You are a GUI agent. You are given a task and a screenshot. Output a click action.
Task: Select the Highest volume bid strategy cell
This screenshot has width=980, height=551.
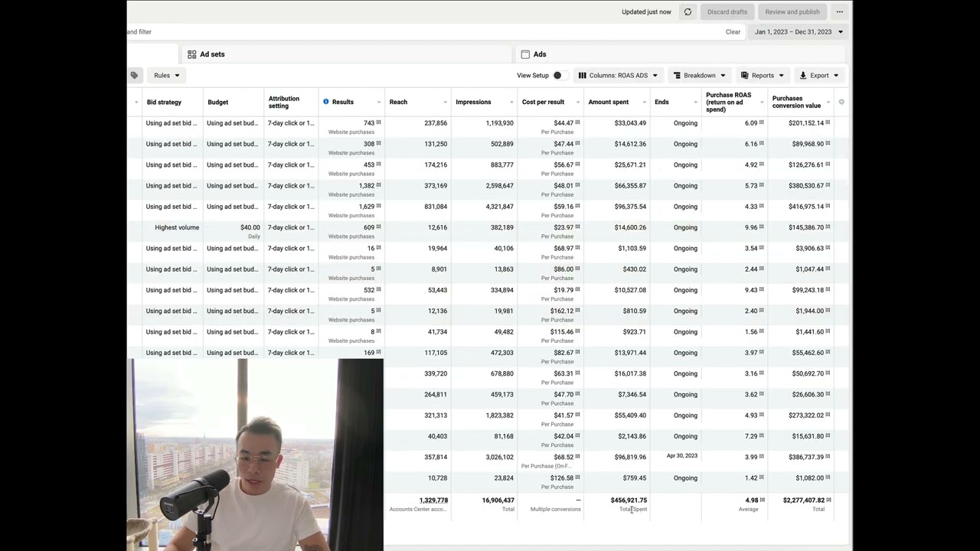[x=177, y=227]
